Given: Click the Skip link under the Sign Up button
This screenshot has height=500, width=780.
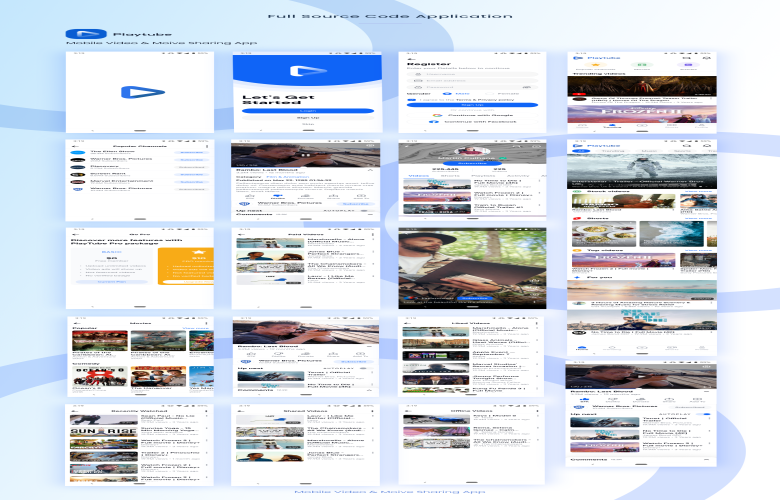Looking at the screenshot, I should coord(308,124).
